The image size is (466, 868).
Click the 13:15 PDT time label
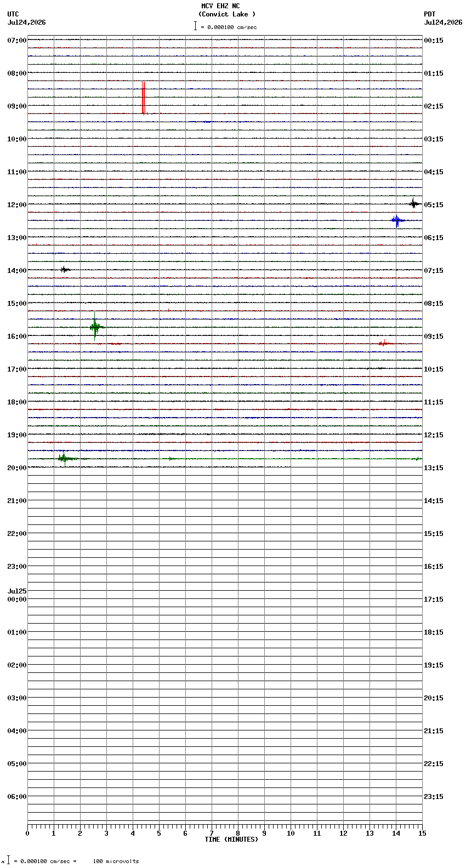pyautogui.click(x=434, y=468)
